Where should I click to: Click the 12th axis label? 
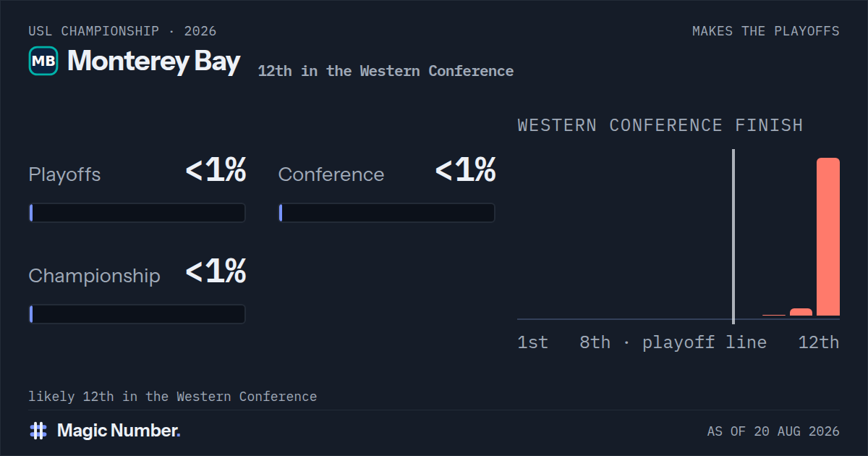(819, 342)
